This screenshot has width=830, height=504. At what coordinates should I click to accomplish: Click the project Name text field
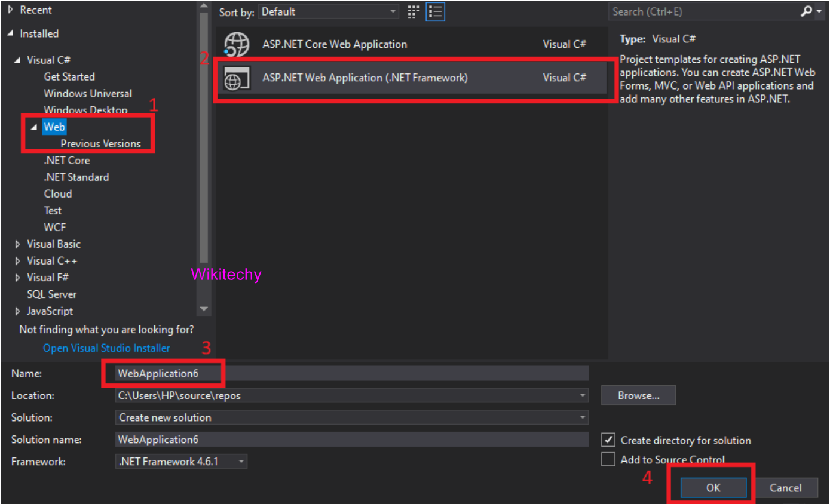pos(351,373)
